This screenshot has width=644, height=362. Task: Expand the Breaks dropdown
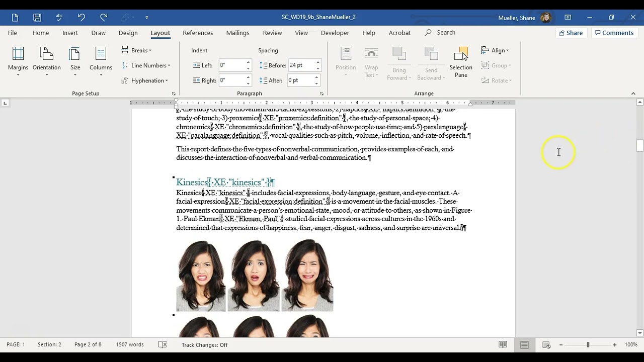click(x=136, y=50)
